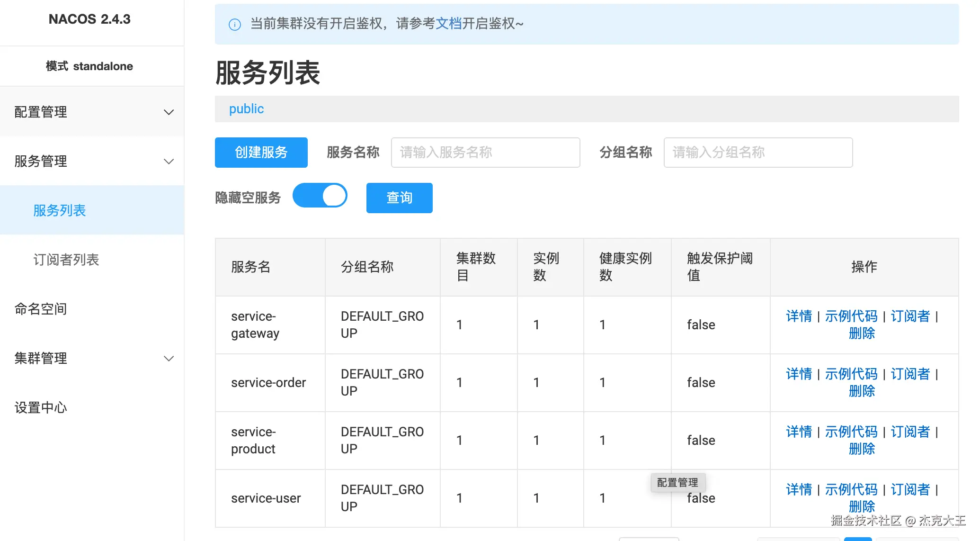Open 详情 for service-gateway
The height and width of the screenshot is (541, 980).
tap(799, 316)
